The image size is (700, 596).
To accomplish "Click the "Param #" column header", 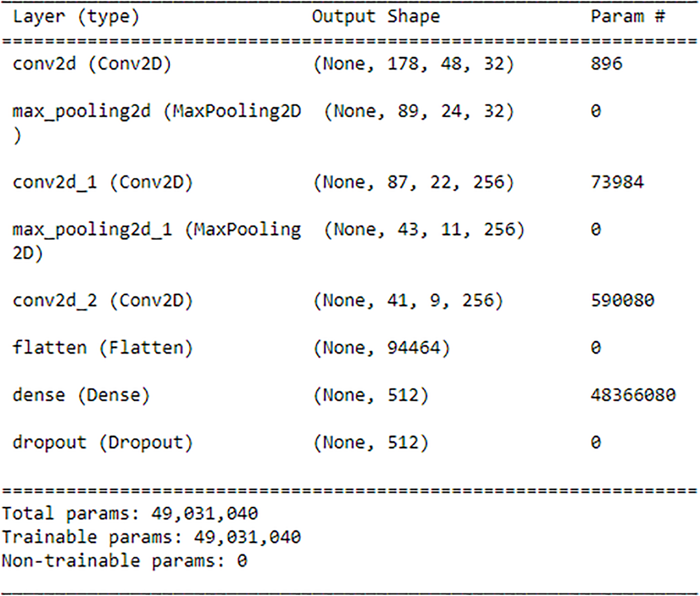I will [628, 16].
